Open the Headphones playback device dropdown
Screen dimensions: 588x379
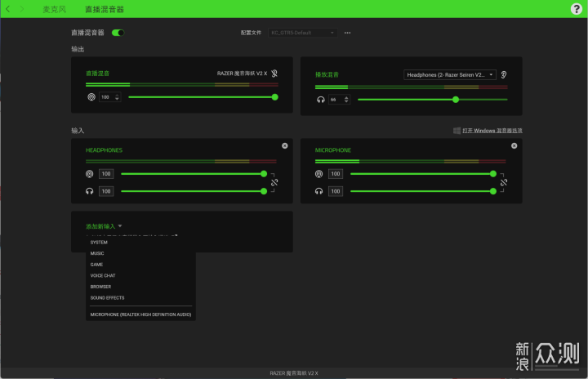pos(450,74)
